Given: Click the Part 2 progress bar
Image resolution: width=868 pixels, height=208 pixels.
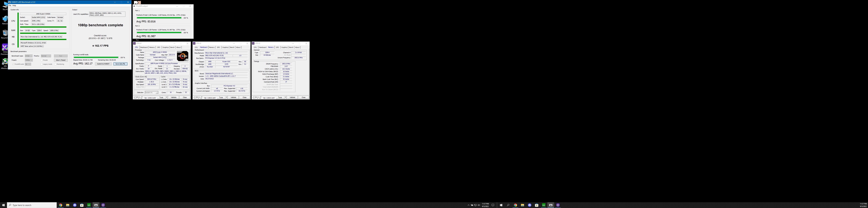Looking at the screenshot, I should (x=159, y=32).
